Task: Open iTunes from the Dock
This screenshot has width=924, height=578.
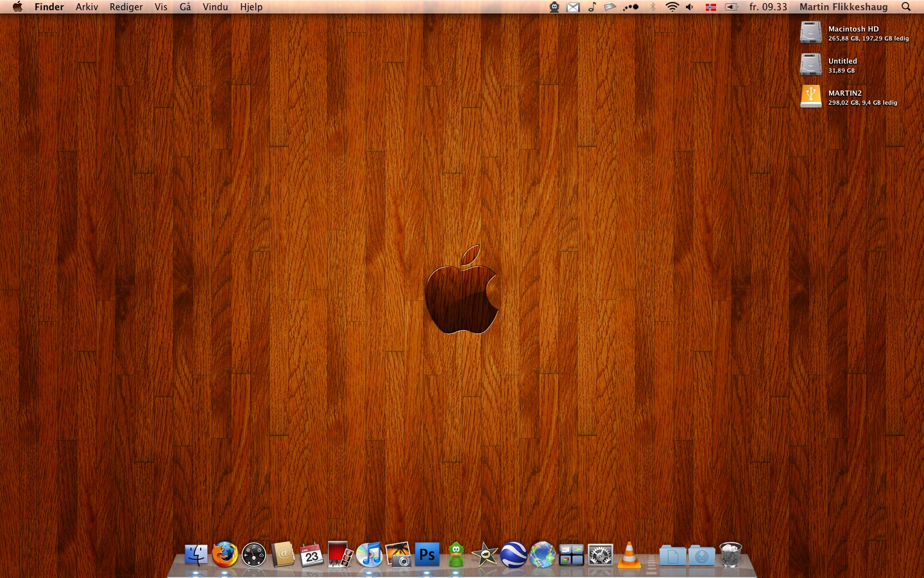Action: coord(369,555)
